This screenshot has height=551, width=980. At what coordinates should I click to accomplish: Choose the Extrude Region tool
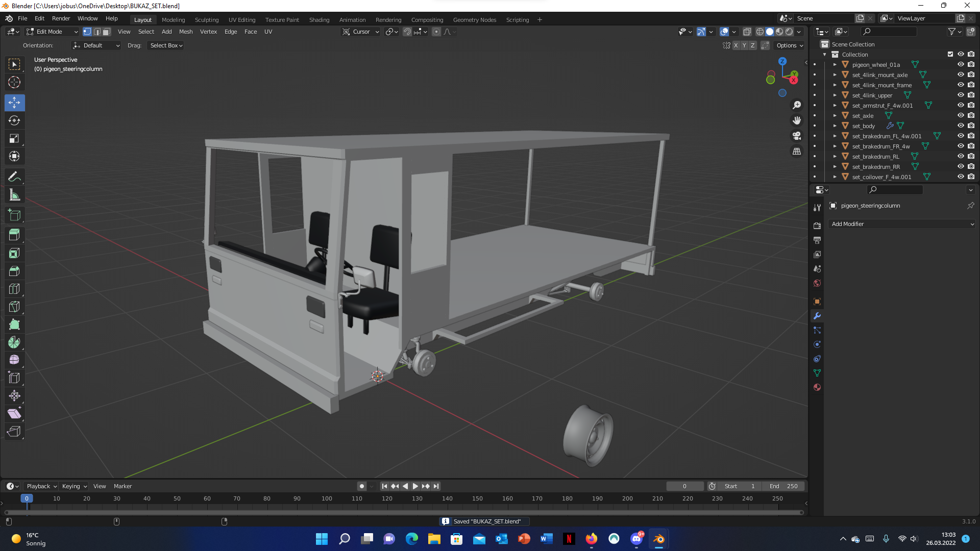point(14,235)
